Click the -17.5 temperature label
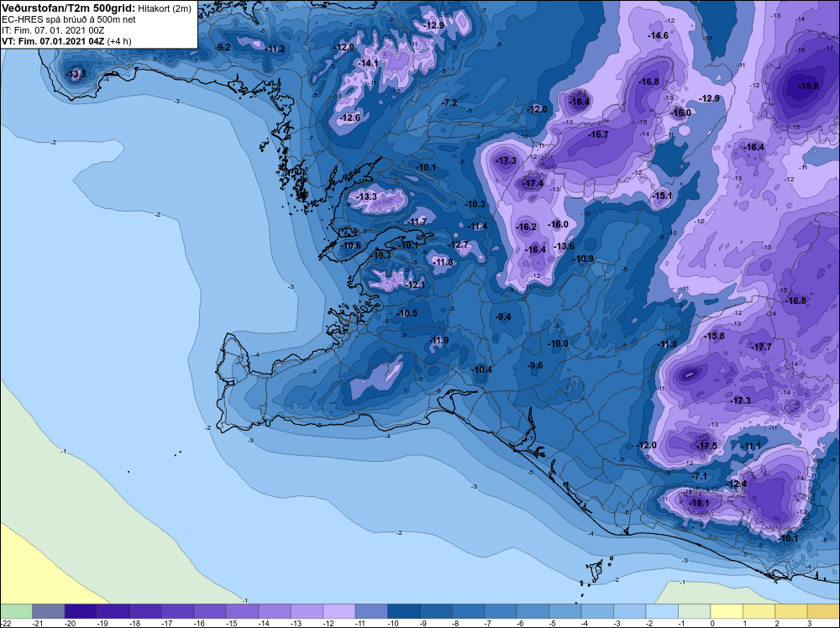This screenshot has width=840, height=628. click(706, 446)
